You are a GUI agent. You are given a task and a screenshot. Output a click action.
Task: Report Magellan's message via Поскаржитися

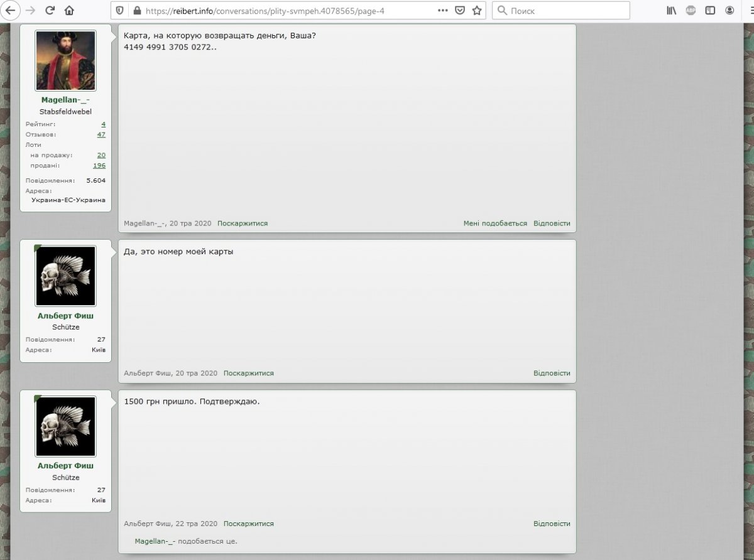coord(243,223)
